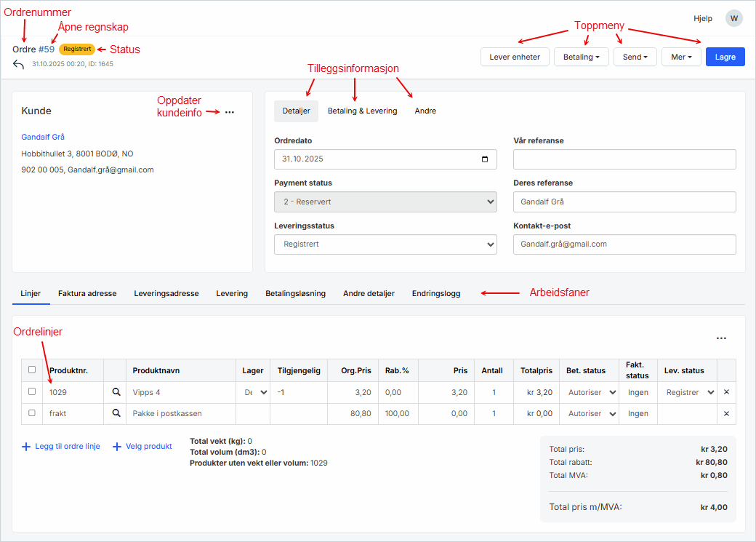756x542 pixels.
Task: Expand the Leveringsstatus dropdown
Action: tap(385, 244)
